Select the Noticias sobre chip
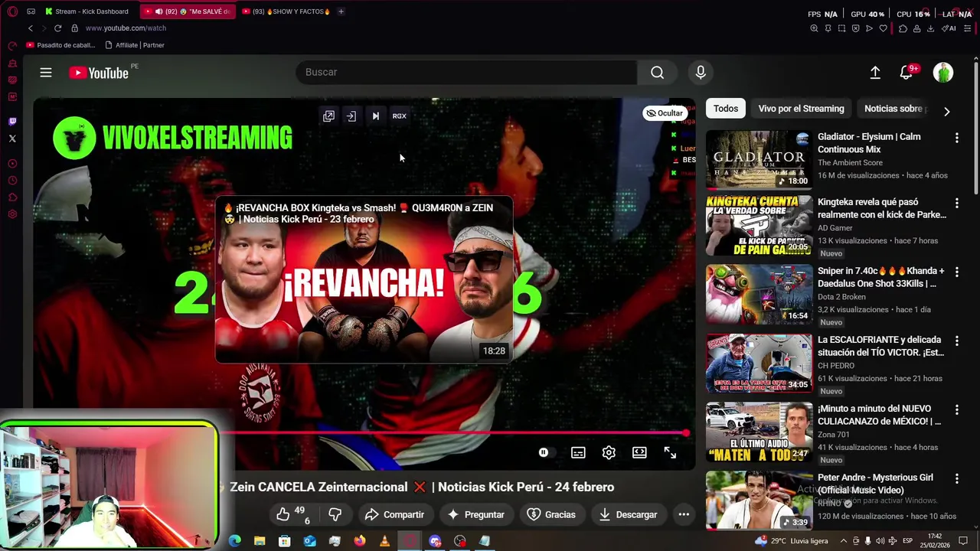Screen dimensions: 980x551 pos(894,109)
